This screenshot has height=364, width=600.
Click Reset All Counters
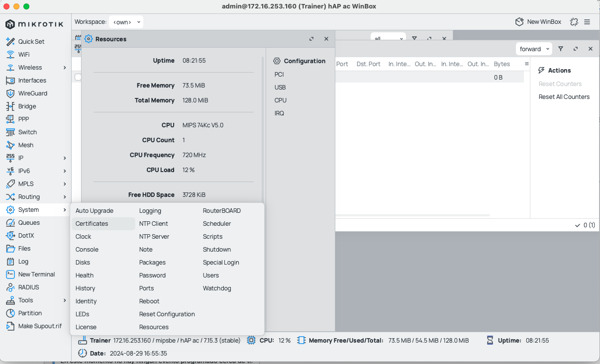pos(564,96)
